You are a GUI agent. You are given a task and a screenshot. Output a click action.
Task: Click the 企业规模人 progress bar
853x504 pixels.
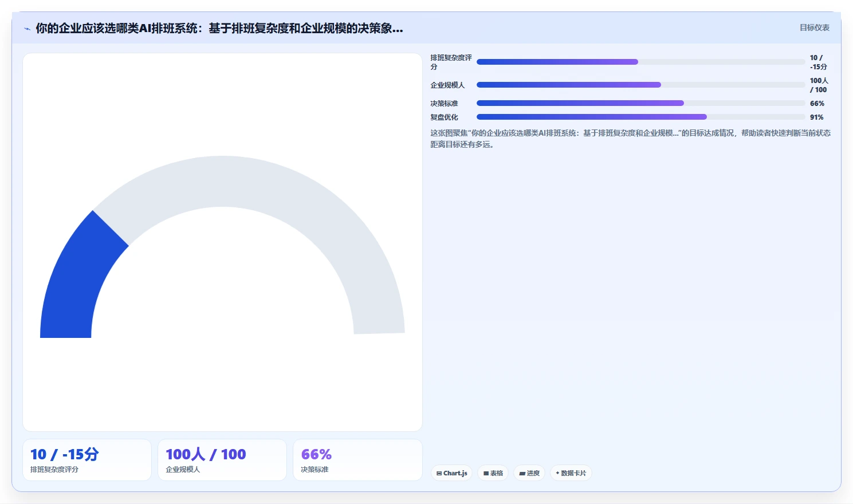pyautogui.click(x=640, y=85)
